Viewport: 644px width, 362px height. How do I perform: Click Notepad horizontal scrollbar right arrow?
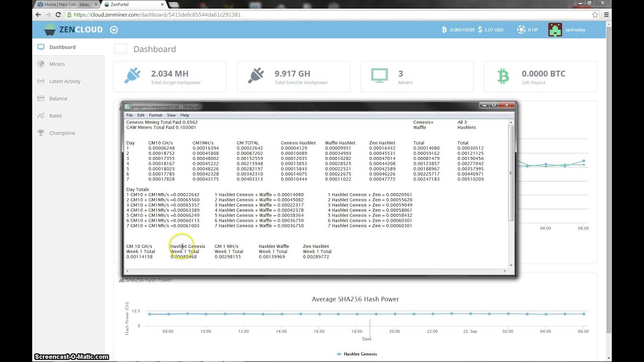click(505, 271)
